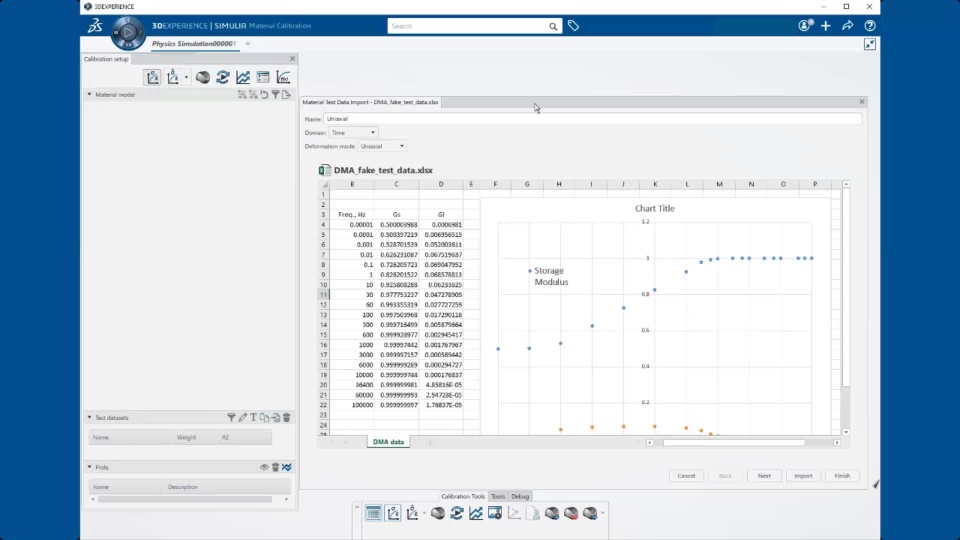This screenshot has height=540, width=960.
Task: Click the zigzag line chart icon in Calibration setup toolbar
Action: click(243, 77)
